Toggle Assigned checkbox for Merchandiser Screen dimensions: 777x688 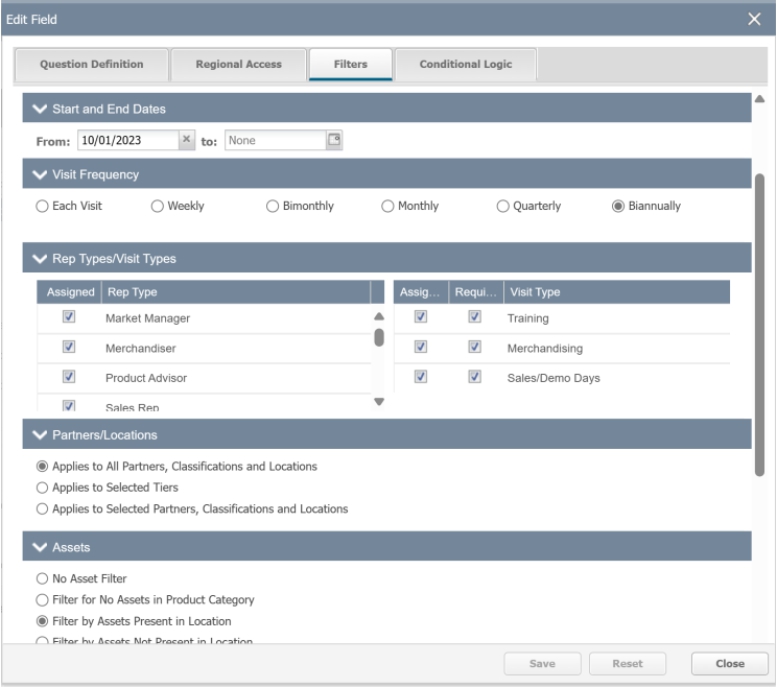(69, 346)
